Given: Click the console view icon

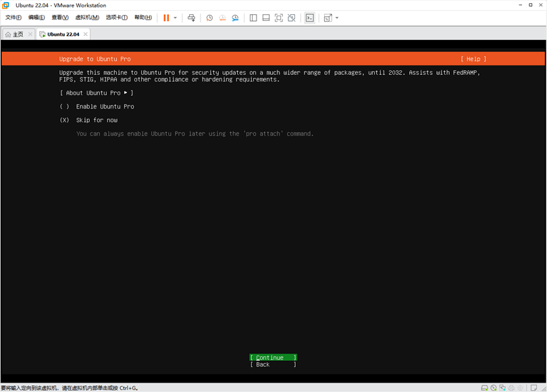Looking at the screenshot, I should coord(310,18).
